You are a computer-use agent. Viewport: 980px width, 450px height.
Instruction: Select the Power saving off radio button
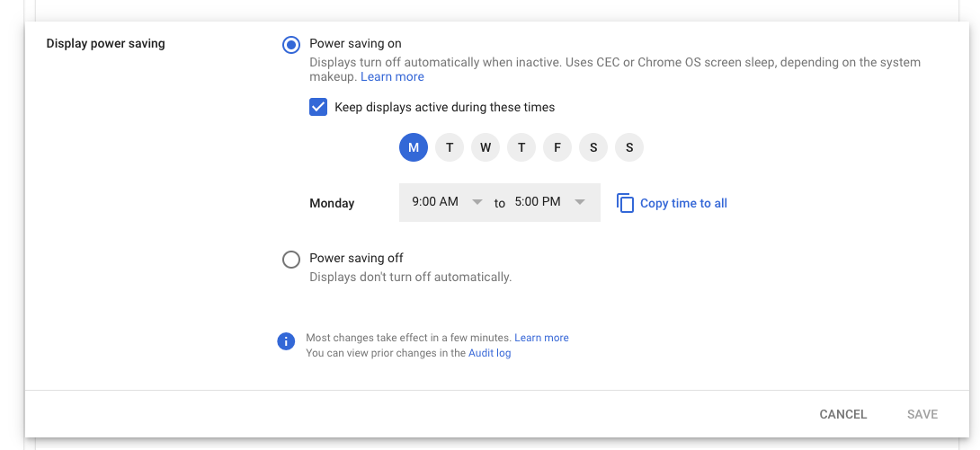(x=291, y=259)
